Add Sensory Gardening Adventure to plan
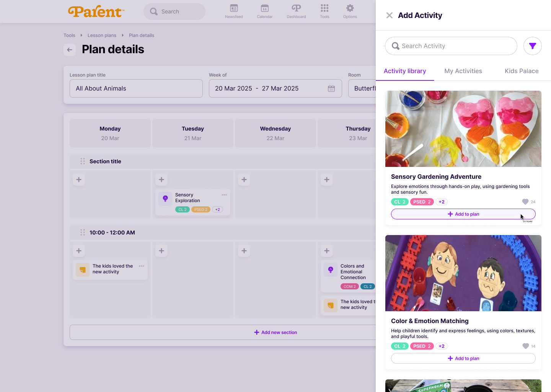 [x=463, y=214]
